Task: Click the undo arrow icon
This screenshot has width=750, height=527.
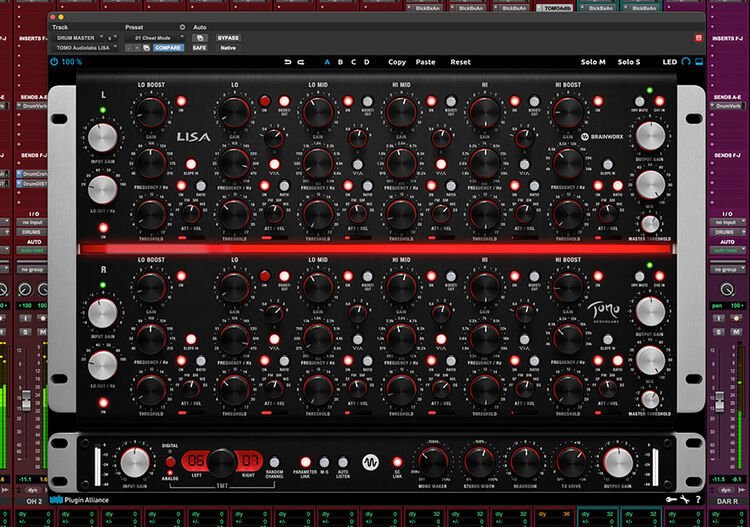Action: tap(288, 62)
